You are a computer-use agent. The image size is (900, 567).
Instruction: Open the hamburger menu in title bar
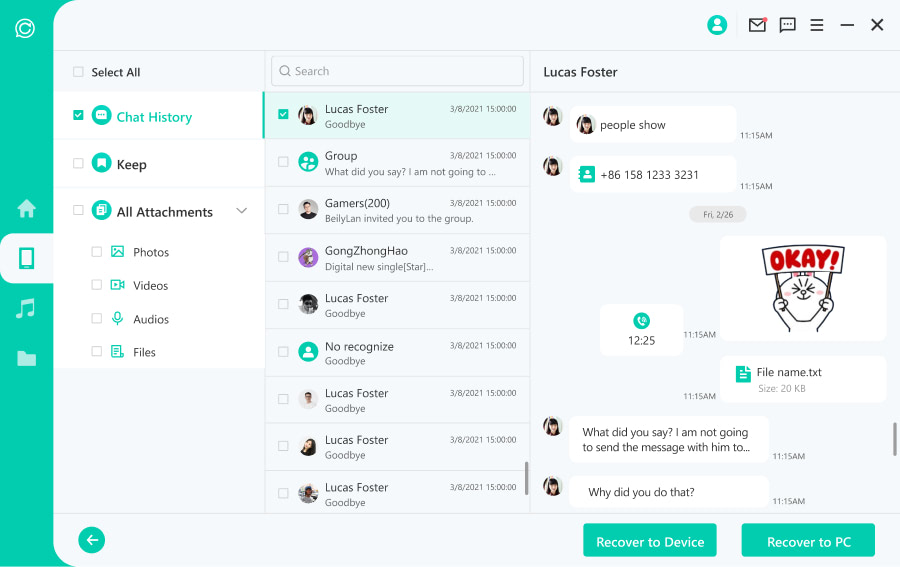tap(817, 25)
